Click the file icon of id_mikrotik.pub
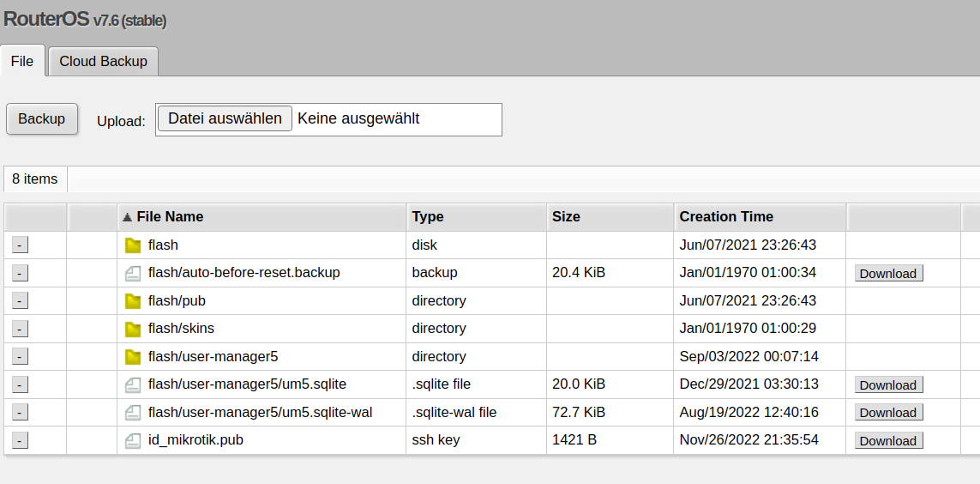The height and width of the screenshot is (484, 980). tap(133, 440)
